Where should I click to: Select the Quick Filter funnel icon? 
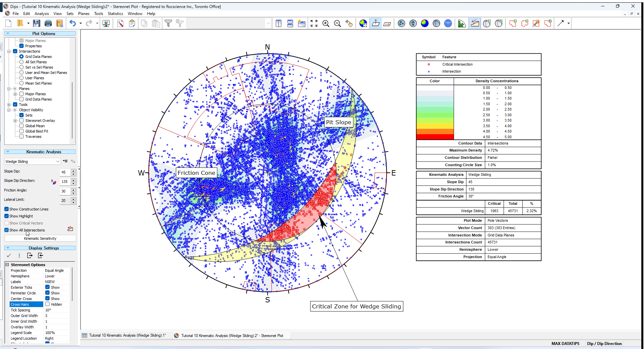coord(169,23)
